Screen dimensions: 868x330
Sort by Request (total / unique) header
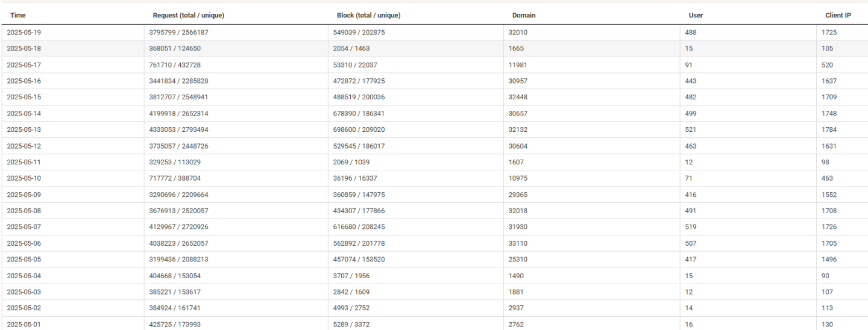[x=190, y=15]
